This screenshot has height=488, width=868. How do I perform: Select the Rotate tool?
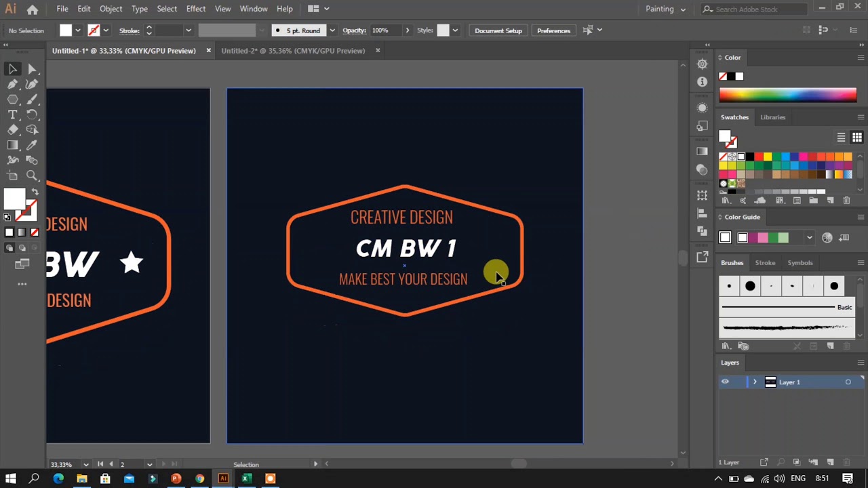32,115
